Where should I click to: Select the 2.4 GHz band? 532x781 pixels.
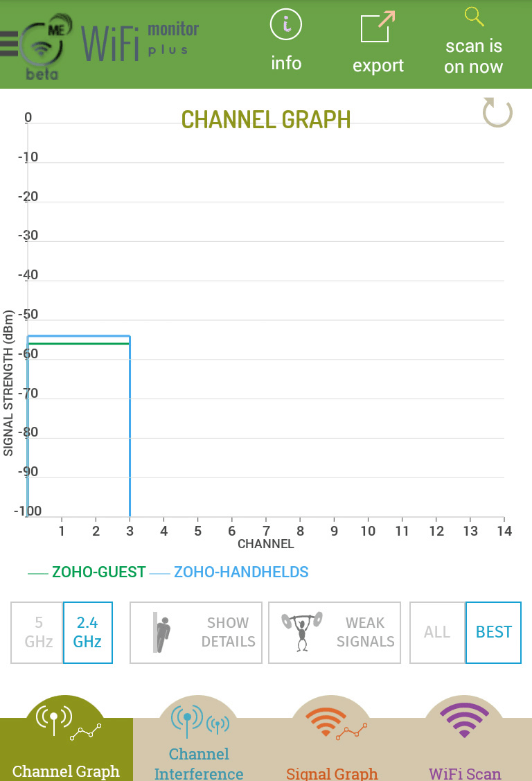point(87,632)
